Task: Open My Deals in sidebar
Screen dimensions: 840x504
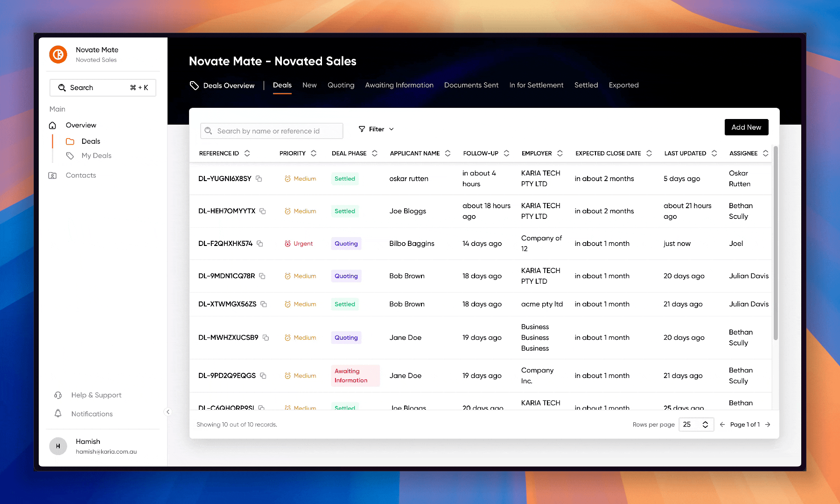Action: coord(96,155)
